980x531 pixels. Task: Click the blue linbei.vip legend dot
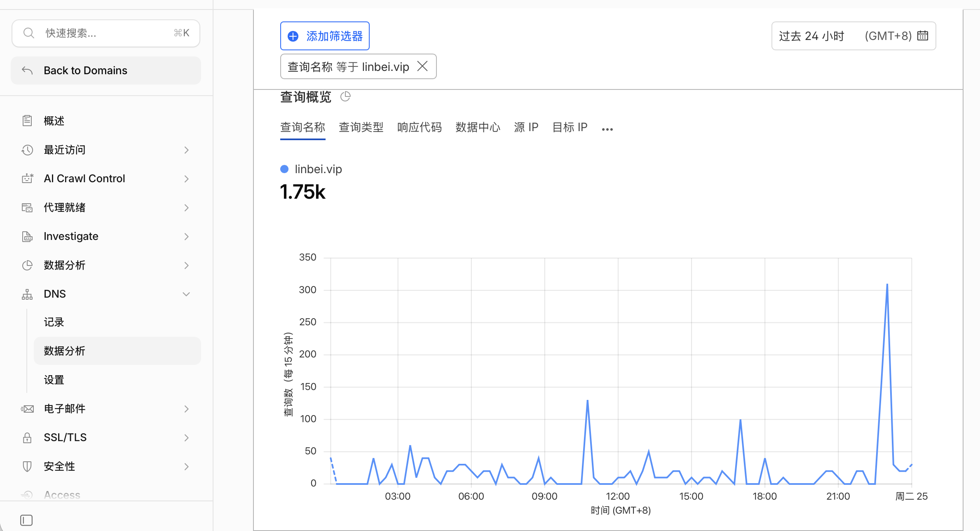click(284, 169)
